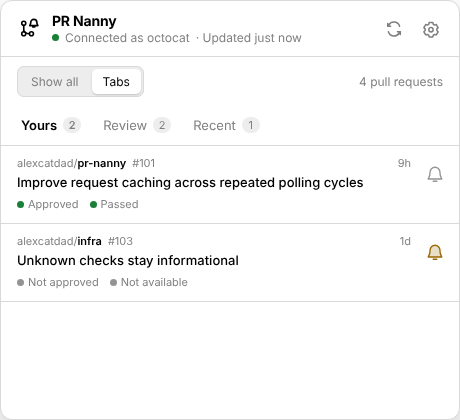Click the 1d age timestamp
The width and height of the screenshot is (460, 420).
click(x=405, y=241)
